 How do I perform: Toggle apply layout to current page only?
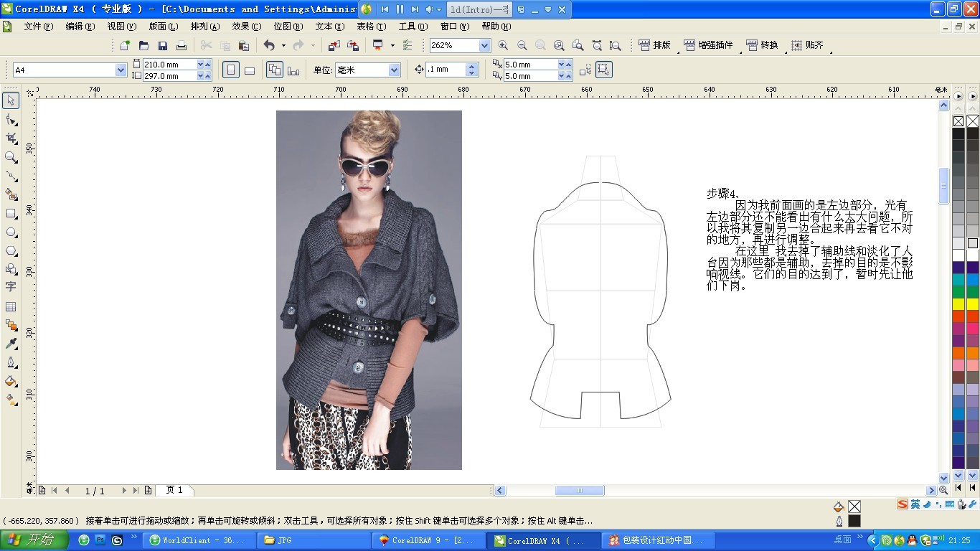click(293, 70)
